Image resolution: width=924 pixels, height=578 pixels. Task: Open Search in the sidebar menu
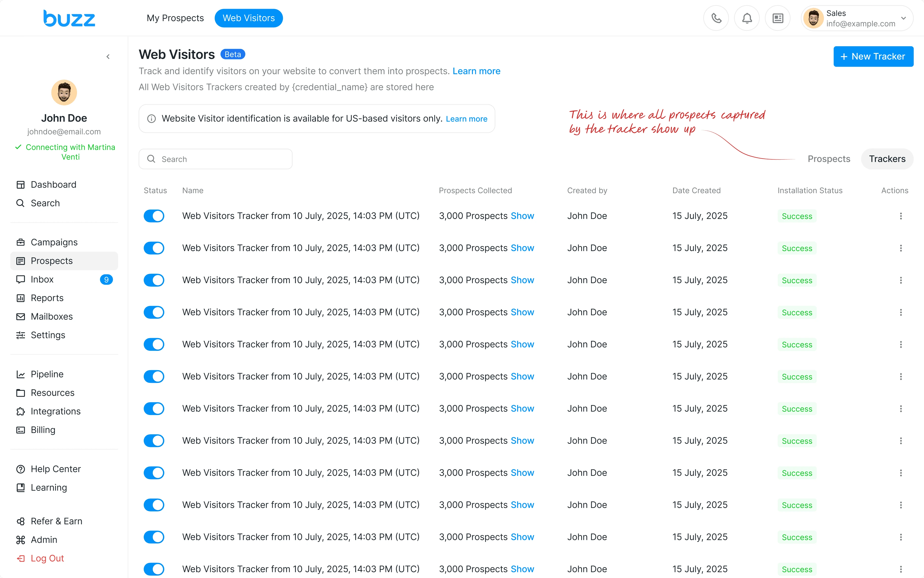tap(64, 203)
